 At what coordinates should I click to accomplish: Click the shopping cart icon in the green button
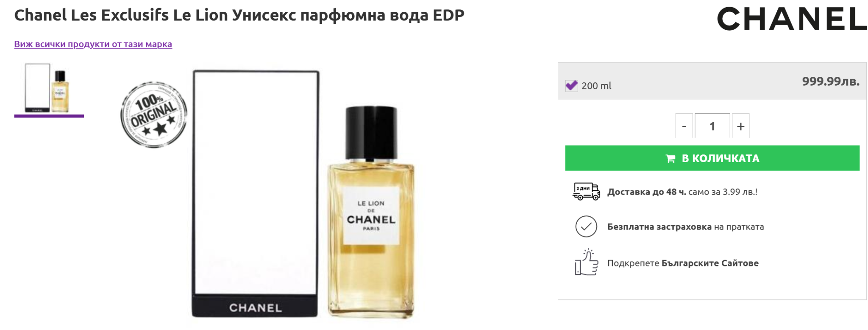(670, 159)
